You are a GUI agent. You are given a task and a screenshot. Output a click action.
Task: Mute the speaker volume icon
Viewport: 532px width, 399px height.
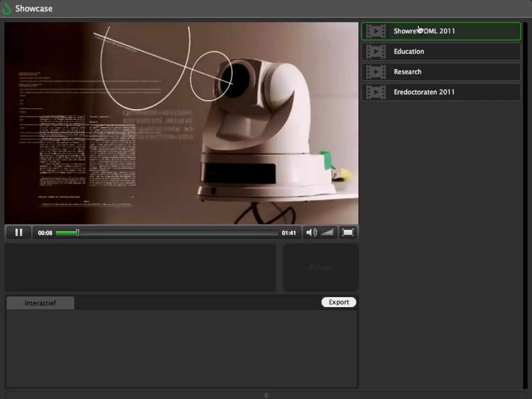(311, 232)
